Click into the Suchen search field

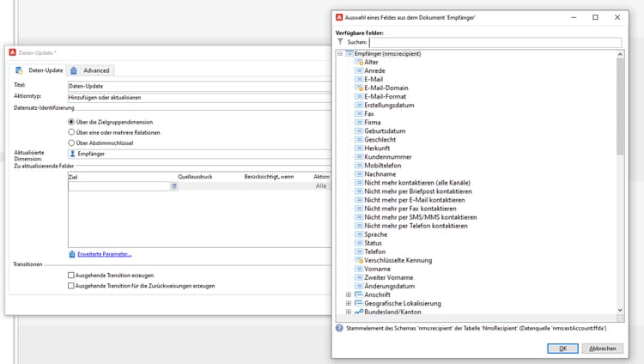495,42
